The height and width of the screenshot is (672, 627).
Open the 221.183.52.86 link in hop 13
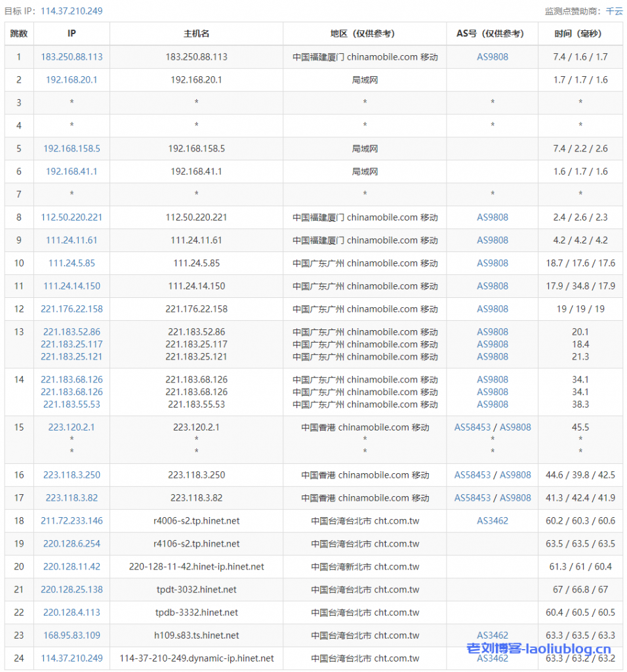tap(71, 332)
